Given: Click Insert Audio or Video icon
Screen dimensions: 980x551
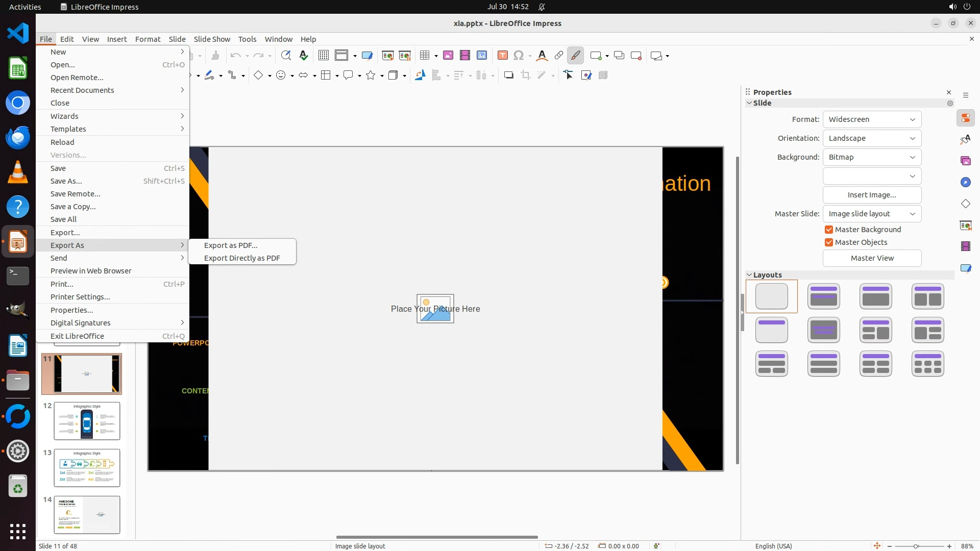Looking at the screenshot, I should coord(464,56).
